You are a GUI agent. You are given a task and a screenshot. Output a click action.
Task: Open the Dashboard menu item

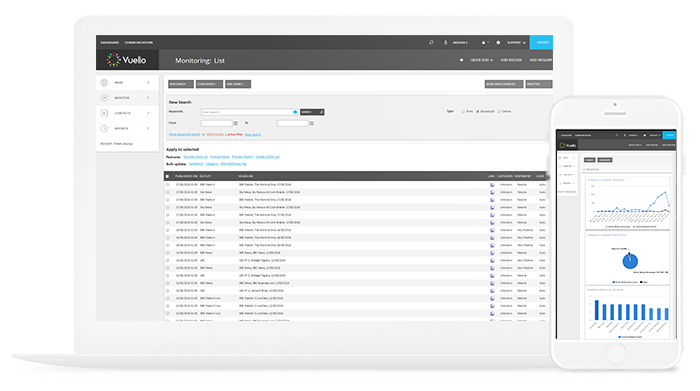tap(110, 42)
